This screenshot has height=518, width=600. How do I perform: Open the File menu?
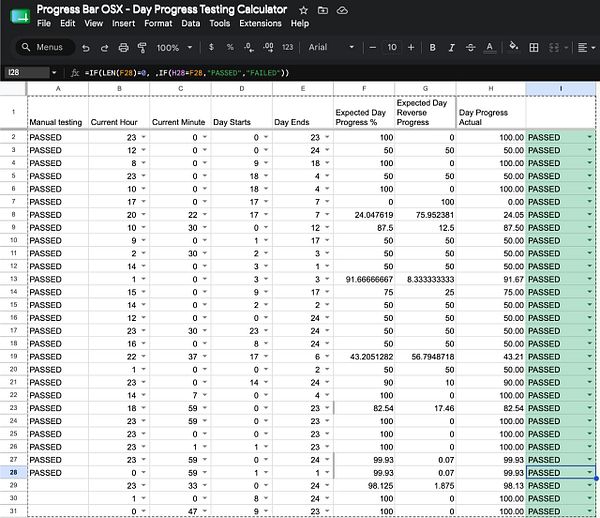44,23
